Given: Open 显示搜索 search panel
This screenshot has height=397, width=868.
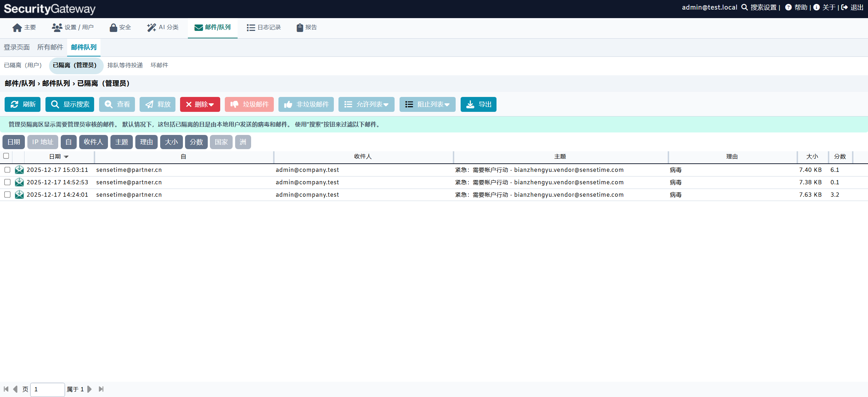Looking at the screenshot, I should 70,104.
